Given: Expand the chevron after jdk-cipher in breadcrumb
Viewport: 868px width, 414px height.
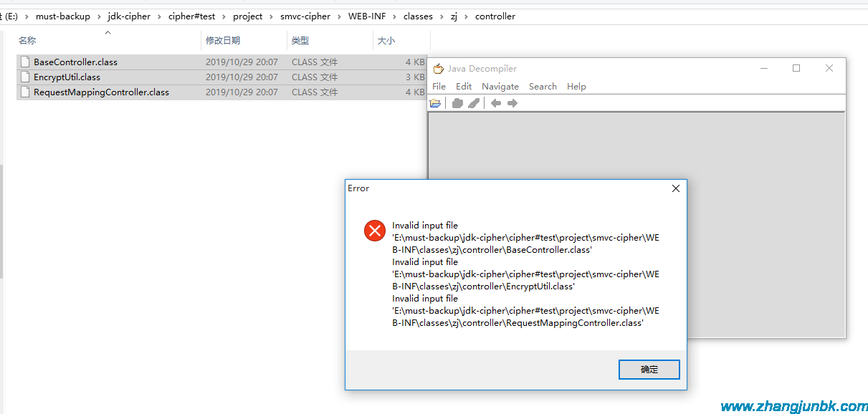Looking at the screenshot, I should point(160,16).
